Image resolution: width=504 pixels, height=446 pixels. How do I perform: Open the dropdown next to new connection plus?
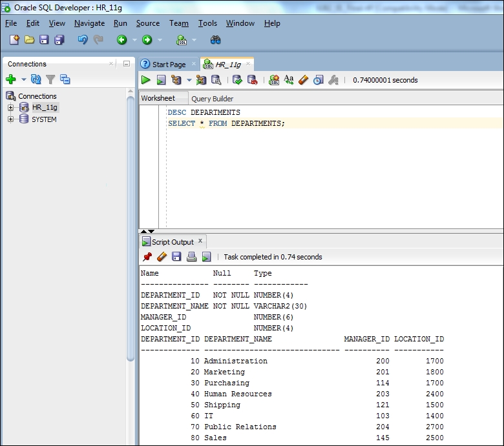pyautogui.click(x=24, y=79)
